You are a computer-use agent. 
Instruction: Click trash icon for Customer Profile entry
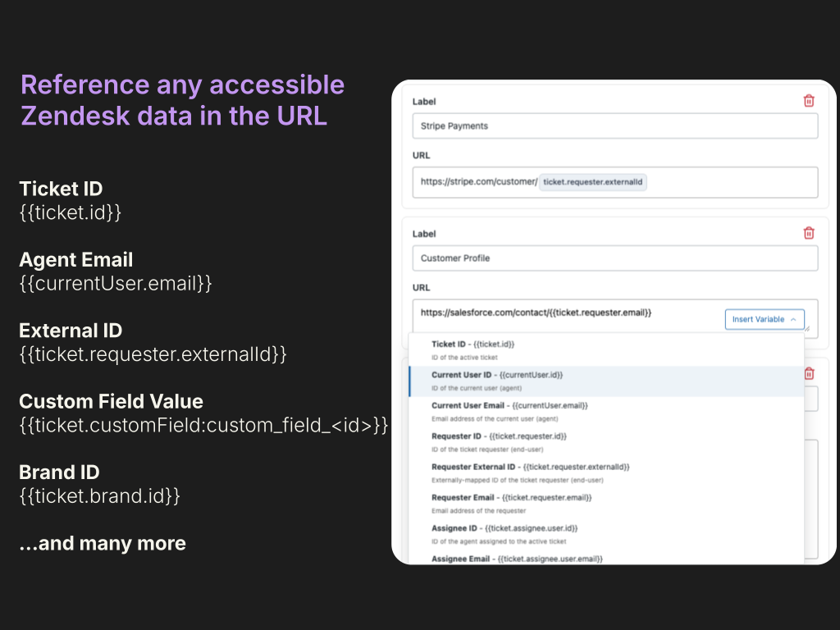(809, 233)
